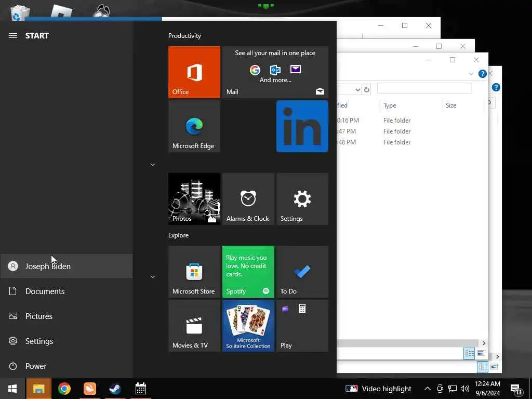532x399 pixels.
Task: Expand the lower Start list chevron
Action: click(x=153, y=277)
